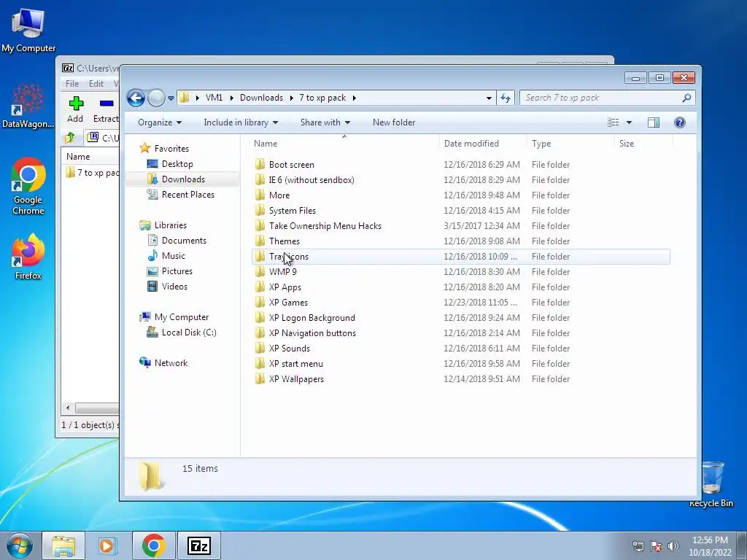This screenshot has width=747, height=560.
Task: Click the Change your view icon
Action: [613, 122]
